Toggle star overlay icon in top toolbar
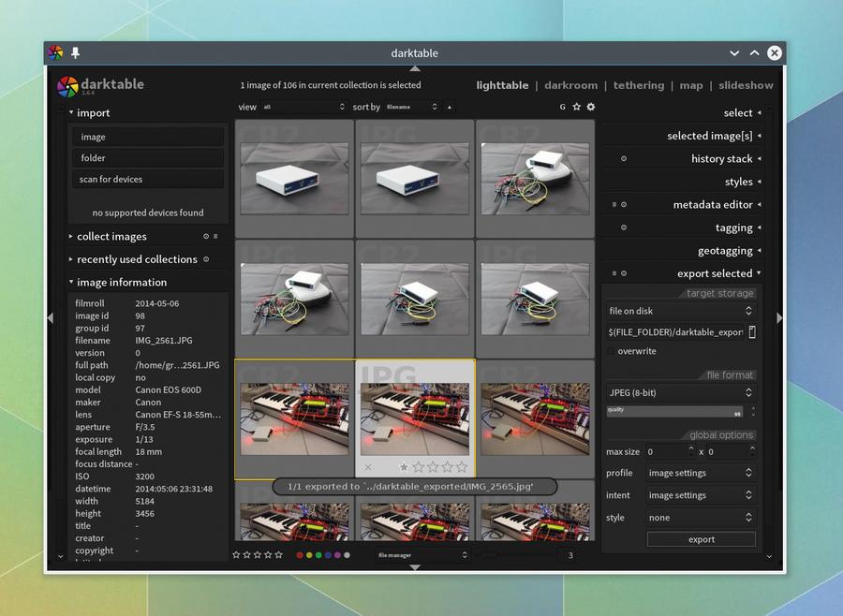Image resolution: width=843 pixels, height=616 pixels. pyautogui.click(x=576, y=107)
